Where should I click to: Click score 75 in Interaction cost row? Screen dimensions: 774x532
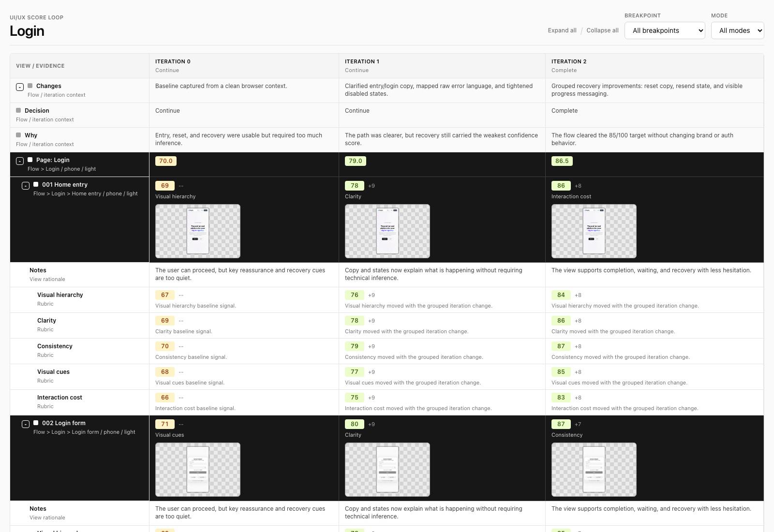355,398
